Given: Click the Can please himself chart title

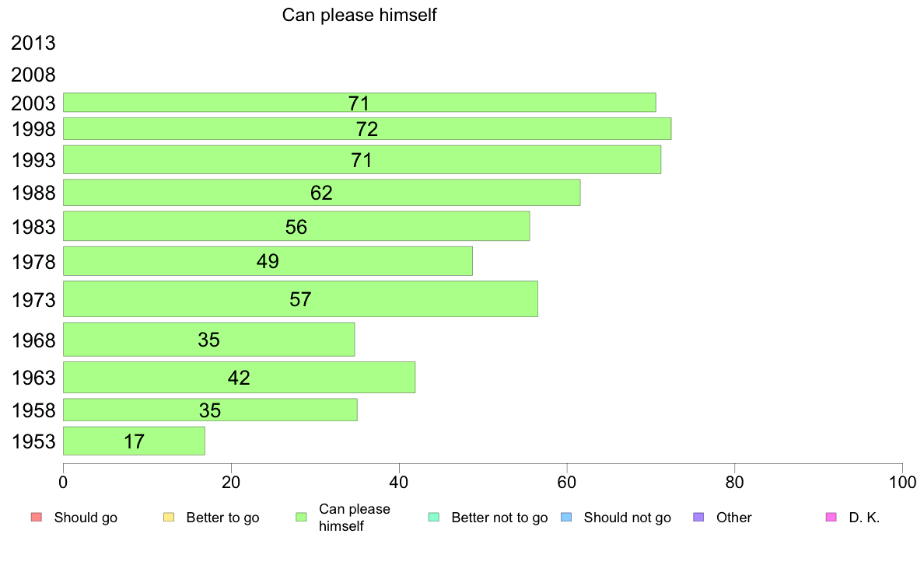Looking at the screenshot, I should (x=359, y=15).
